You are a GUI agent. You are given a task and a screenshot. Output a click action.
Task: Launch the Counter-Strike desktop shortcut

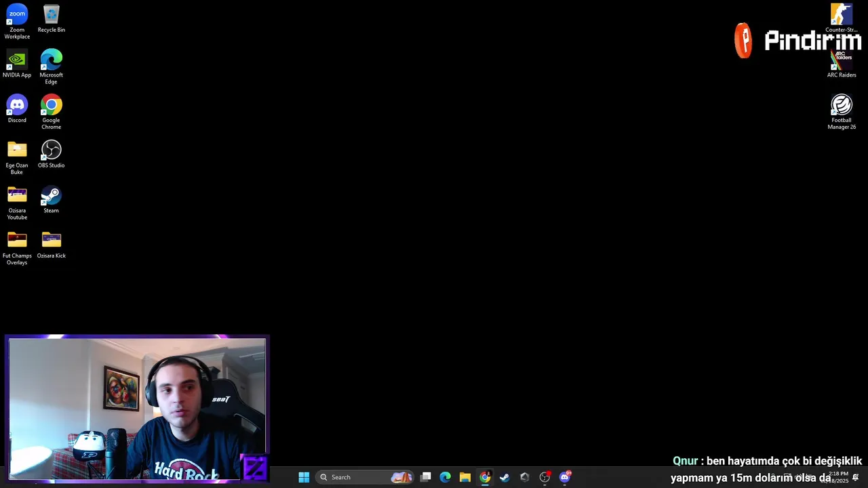coord(842,18)
